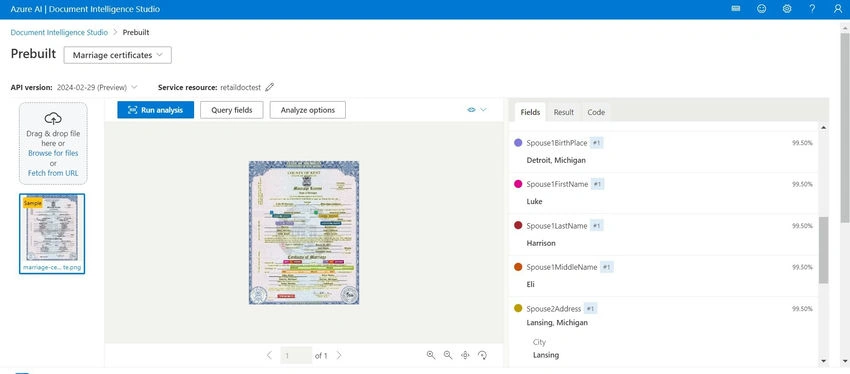This screenshot has width=850, height=374.
Task: Click the #1 badge beside Spouse1BirthPlace
Action: 596,143
